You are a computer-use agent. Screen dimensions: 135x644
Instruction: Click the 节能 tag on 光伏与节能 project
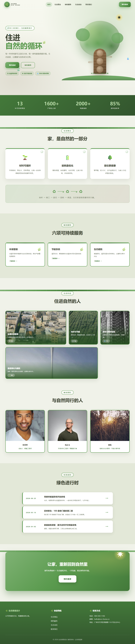click(74, 341)
